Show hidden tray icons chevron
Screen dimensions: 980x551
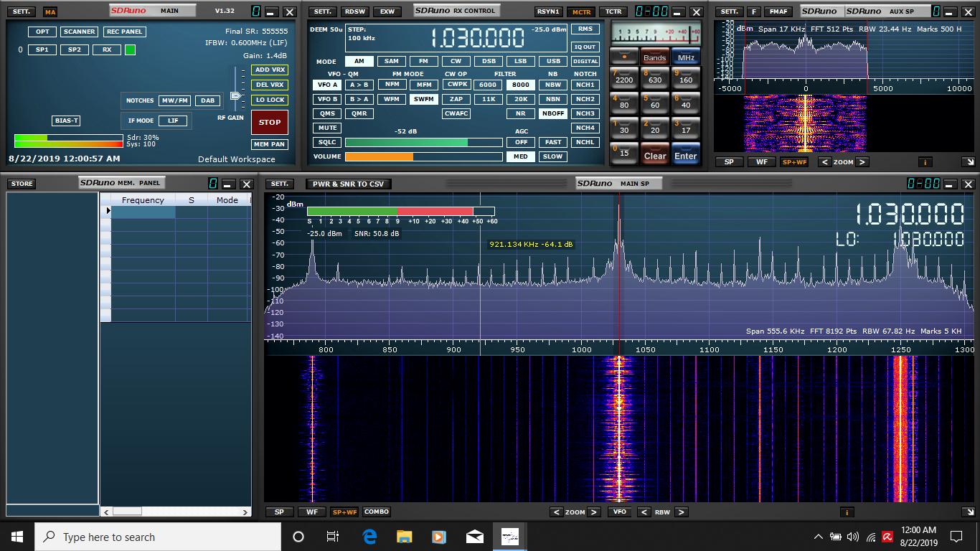pos(819,537)
